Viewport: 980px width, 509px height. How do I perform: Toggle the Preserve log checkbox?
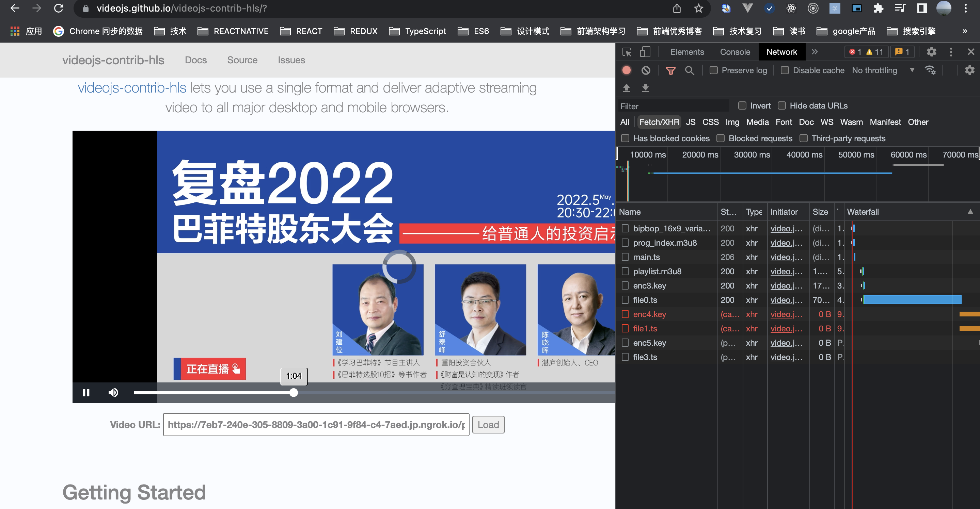tap(714, 70)
